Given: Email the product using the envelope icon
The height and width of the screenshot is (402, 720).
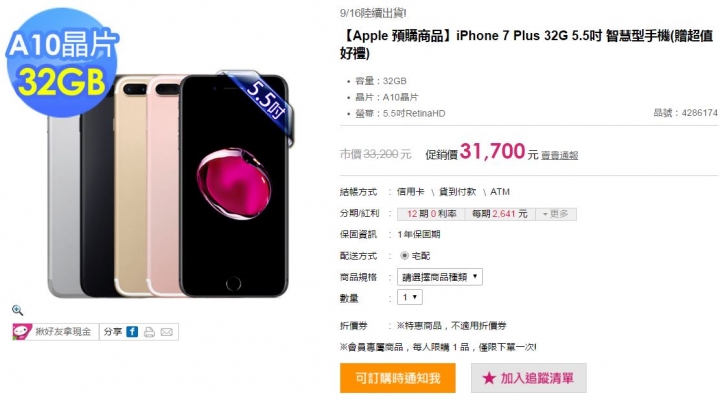Looking at the screenshot, I should 167,332.
